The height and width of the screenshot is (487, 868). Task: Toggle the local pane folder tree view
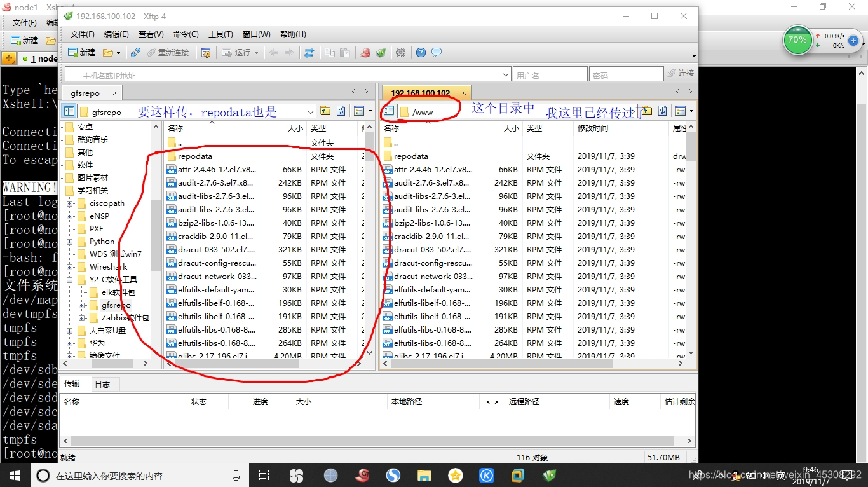point(70,111)
